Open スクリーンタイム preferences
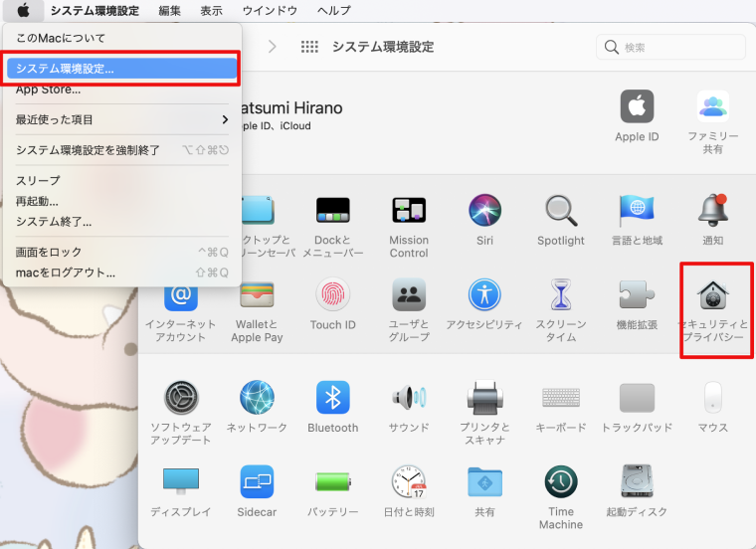 pos(561,310)
